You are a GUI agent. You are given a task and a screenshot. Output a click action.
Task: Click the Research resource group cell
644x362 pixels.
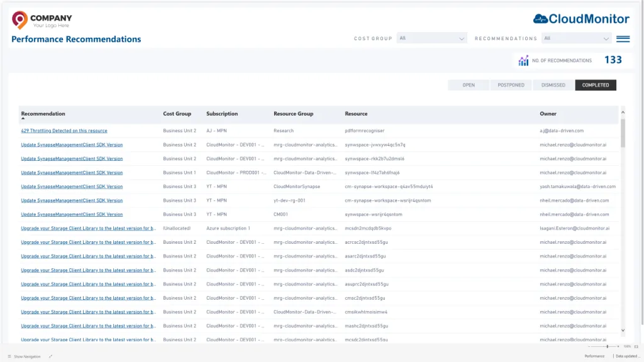tap(284, 131)
